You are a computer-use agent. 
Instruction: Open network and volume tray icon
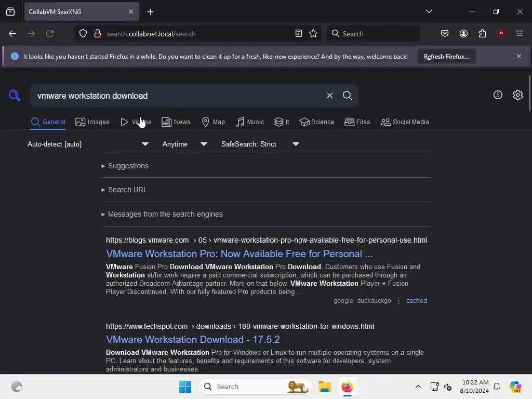pos(441,387)
